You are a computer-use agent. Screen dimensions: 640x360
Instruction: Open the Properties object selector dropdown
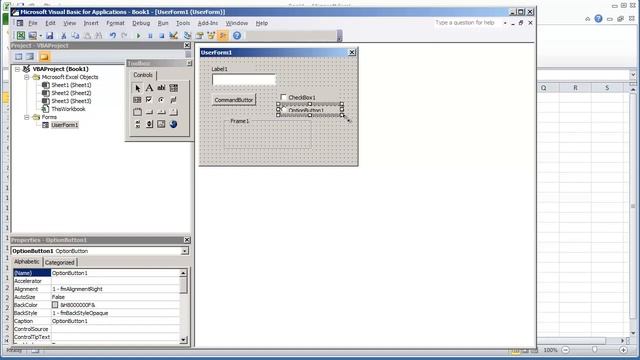[185, 251]
